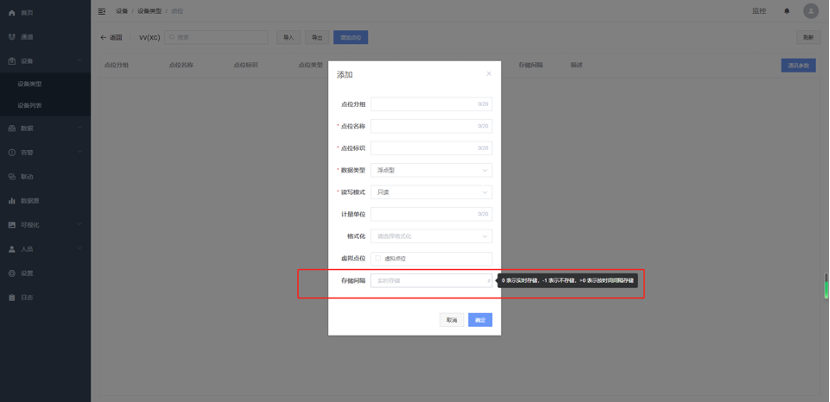Go to 设备类型 in the breadcrumb

(x=149, y=11)
